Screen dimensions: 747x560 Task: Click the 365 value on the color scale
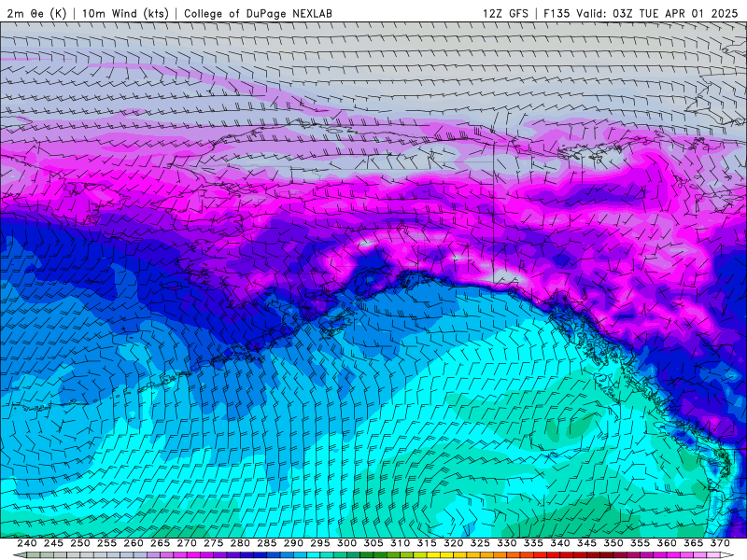(x=694, y=543)
